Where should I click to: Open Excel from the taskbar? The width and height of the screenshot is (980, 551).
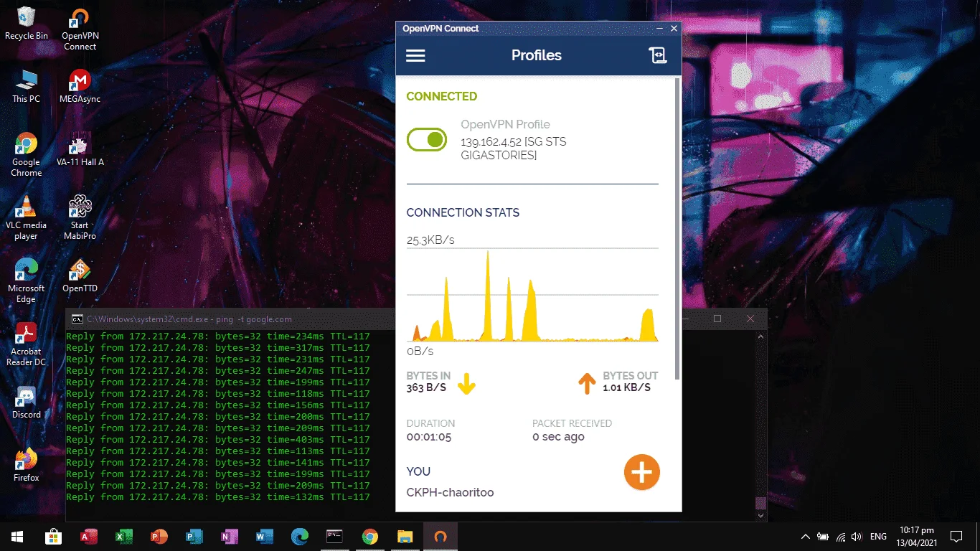(124, 537)
